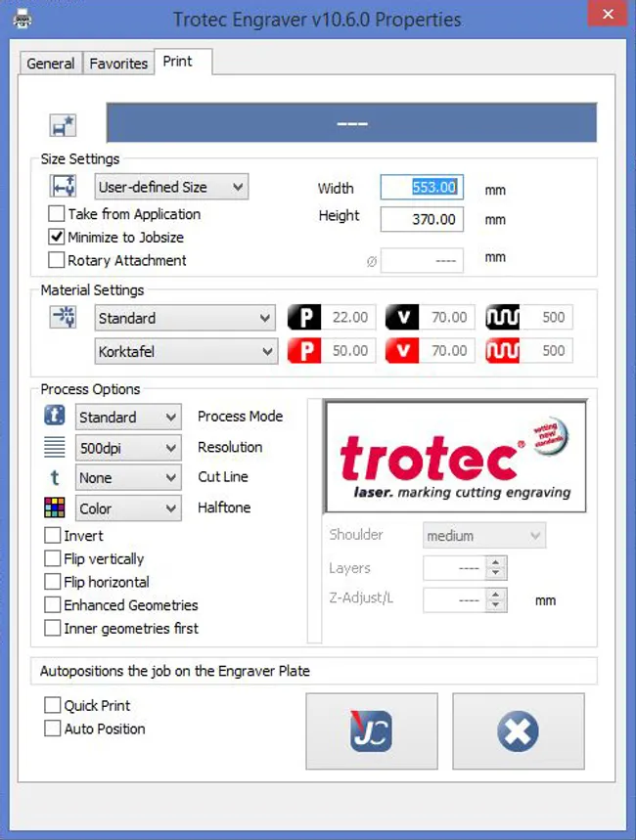The height and width of the screenshot is (840, 636).
Task: Click the rotary diameter symbol
Action: 372,261
